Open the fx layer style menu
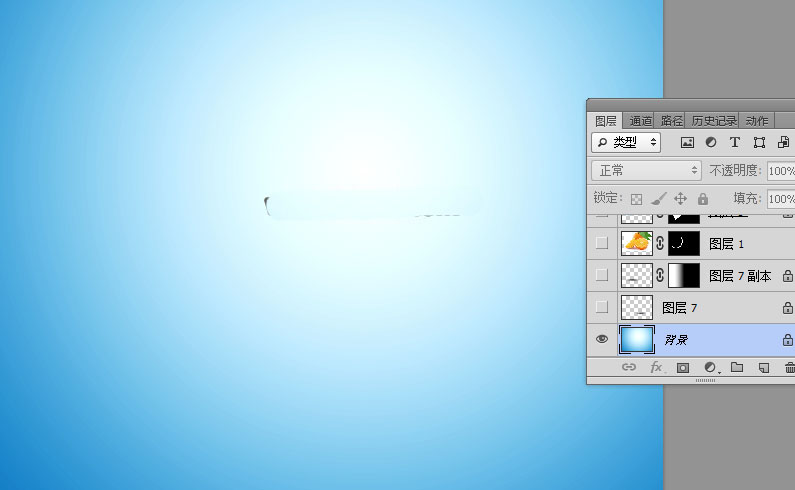The image size is (795, 490). click(x=657, y=367)
